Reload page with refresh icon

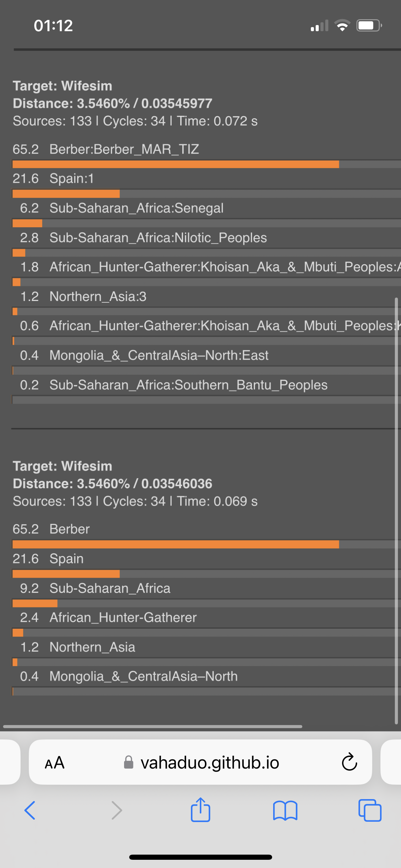tap(350, 762)
